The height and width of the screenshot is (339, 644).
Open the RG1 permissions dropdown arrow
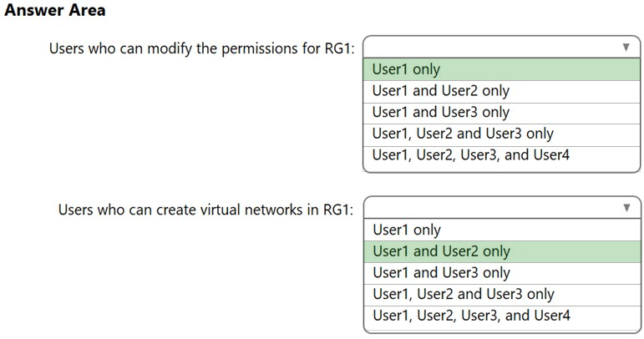(x=626, y=48)
